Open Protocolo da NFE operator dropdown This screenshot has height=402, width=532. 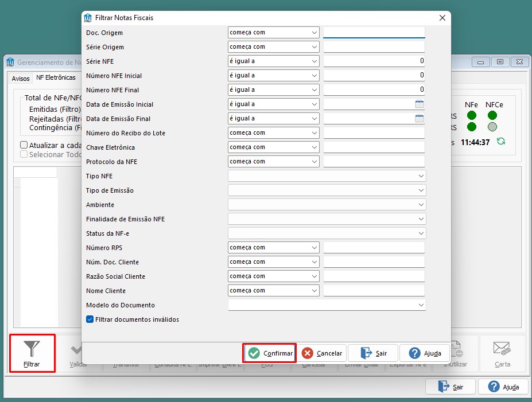pyautogui.click(x=274, y=161)
